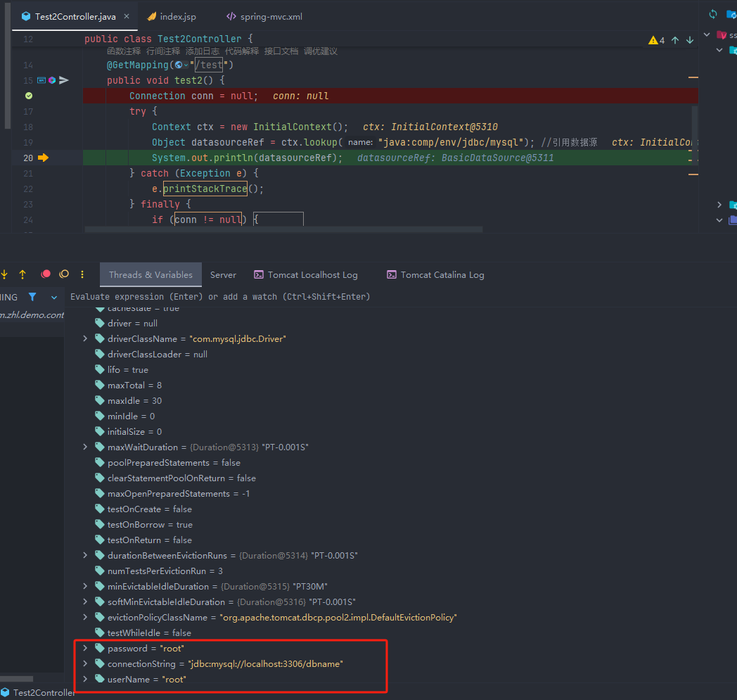Click the warning indicator showing 4 problems
737x700 pixels.
[x=656, y=40]
